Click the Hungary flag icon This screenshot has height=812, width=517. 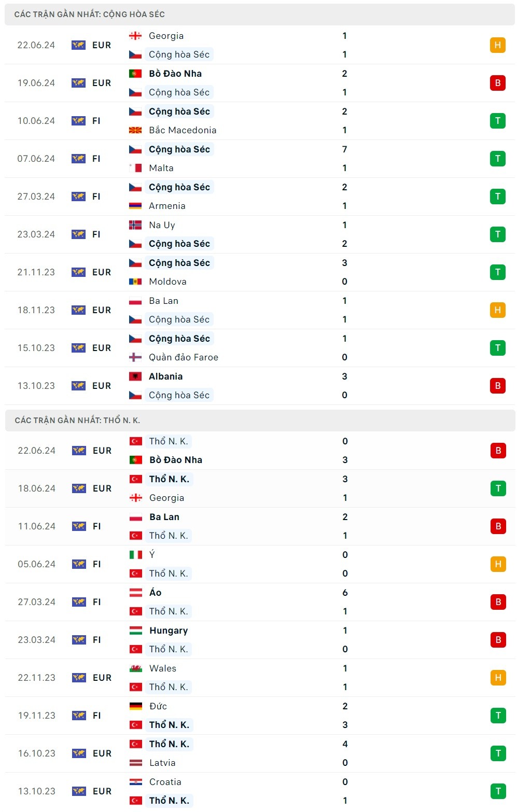(x=136, y=631)
